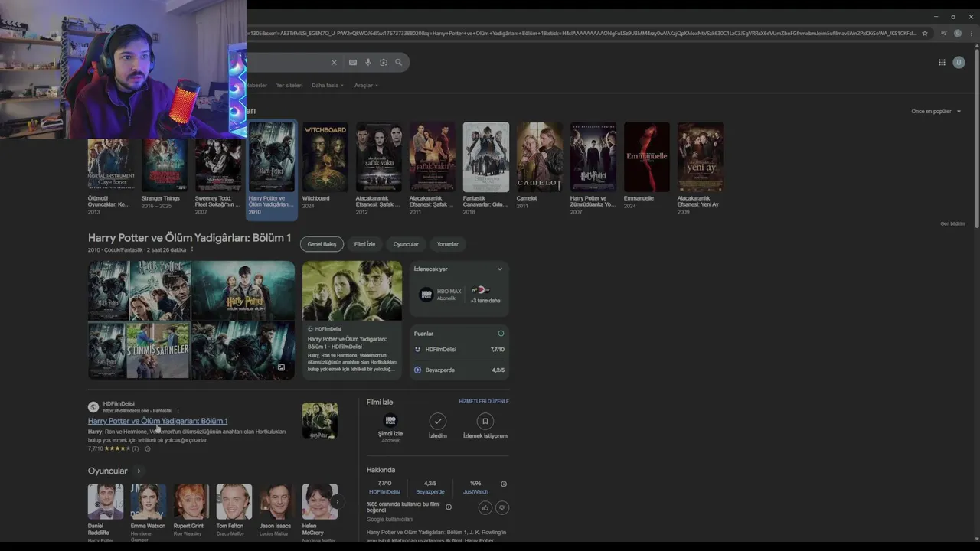Open the on-screen keyboard icon in search bar

pyautogui.click(x=352, y=62)
